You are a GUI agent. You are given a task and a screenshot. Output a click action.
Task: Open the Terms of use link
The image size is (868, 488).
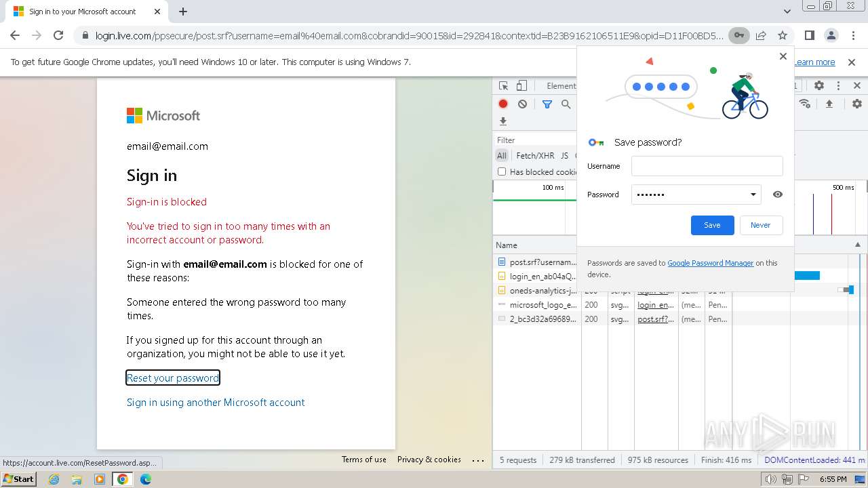point(364,460)
